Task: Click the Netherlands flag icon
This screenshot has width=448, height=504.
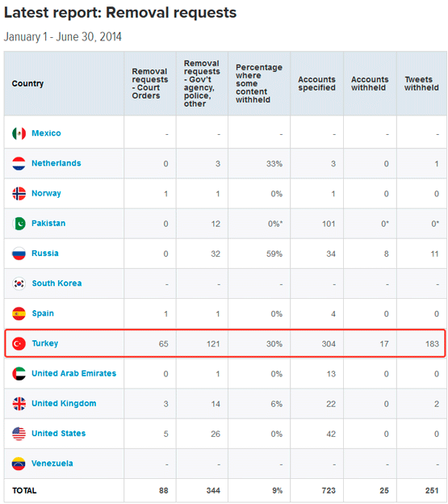Action: 19,163
